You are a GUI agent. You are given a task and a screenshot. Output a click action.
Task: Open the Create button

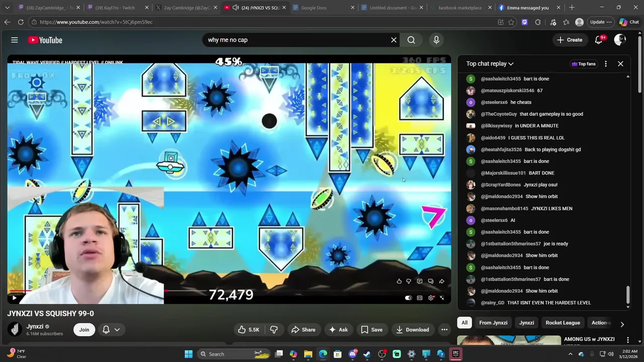(x=570, y=40)
